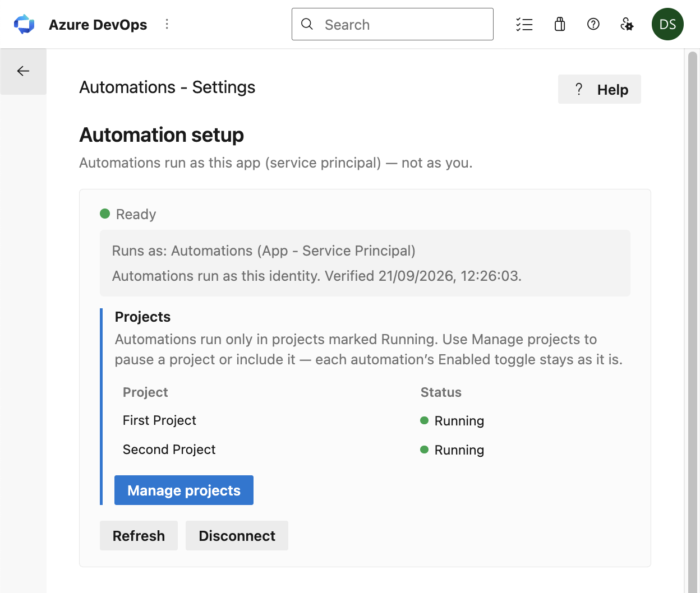This screenshot has height=593, width=700.
Task: Click the Verified 21/09/2026 timestamp line
Action: tap(317, 276)
